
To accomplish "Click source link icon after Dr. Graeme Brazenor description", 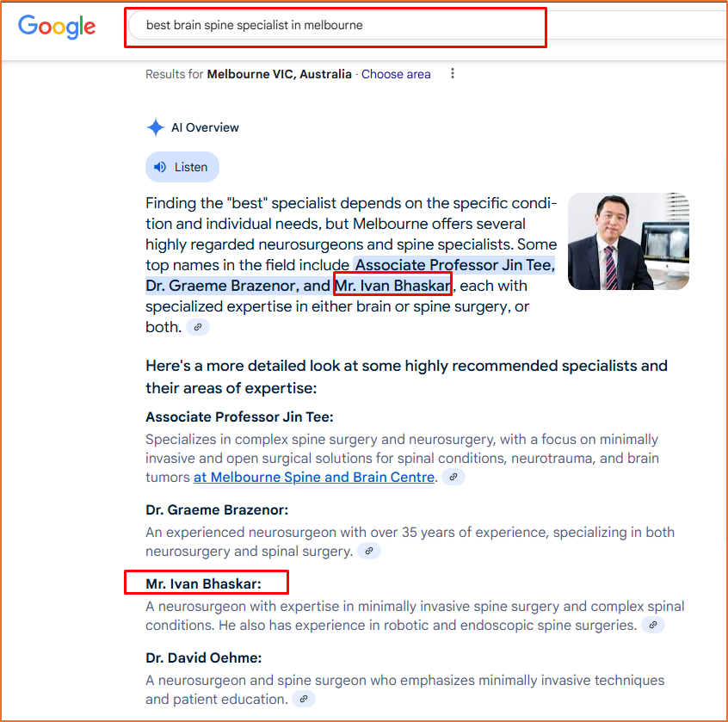I will pyautogui.click(x=369, y=551).
